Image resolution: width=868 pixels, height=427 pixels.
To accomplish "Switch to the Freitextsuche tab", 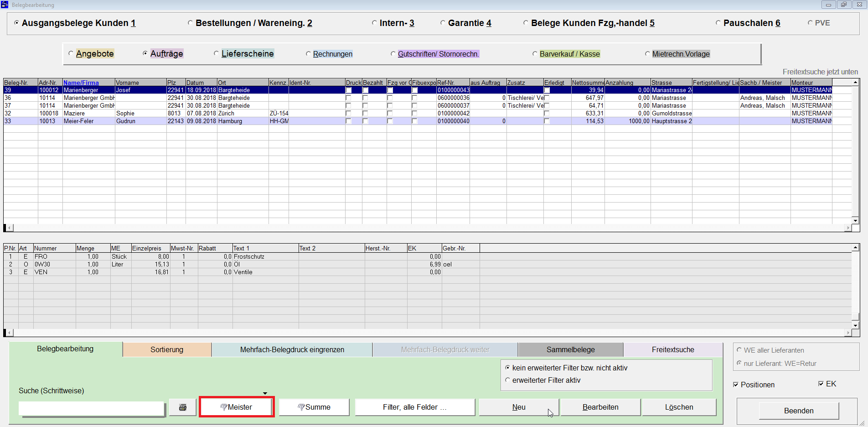I will pyautogui.click(x=673, y=350).
